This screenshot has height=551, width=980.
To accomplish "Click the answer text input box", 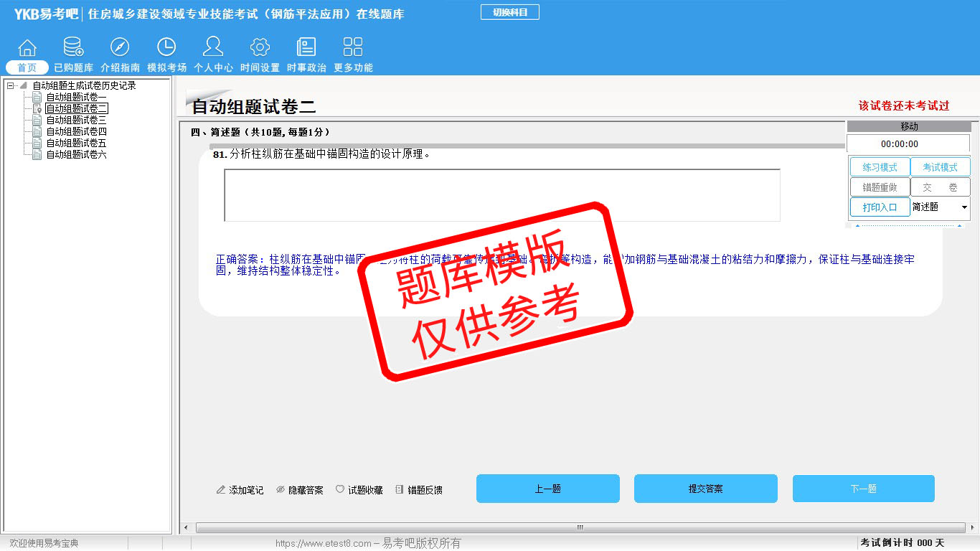I will (501, 195).
